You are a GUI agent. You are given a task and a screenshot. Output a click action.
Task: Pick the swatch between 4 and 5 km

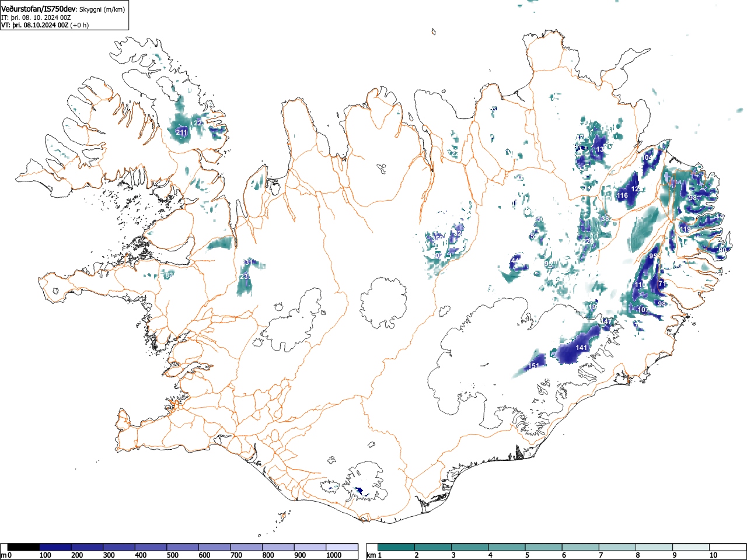coord(507,547)
